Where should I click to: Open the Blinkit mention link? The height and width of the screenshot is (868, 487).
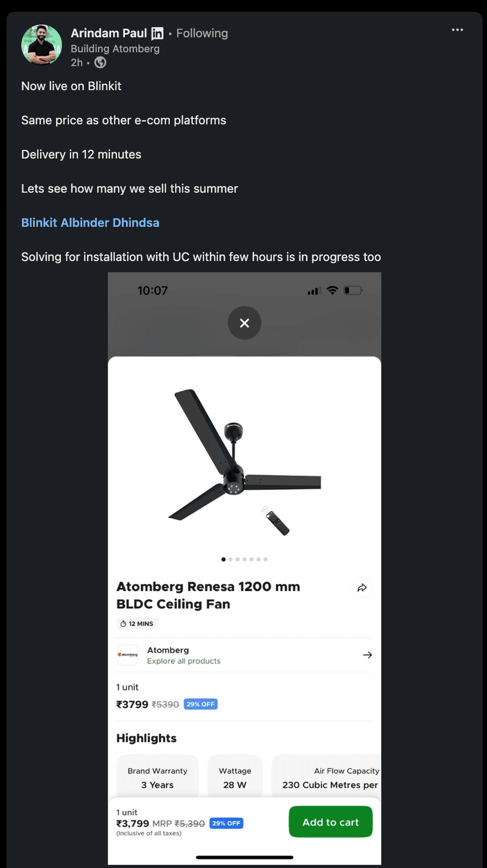(x=39, y=223)
